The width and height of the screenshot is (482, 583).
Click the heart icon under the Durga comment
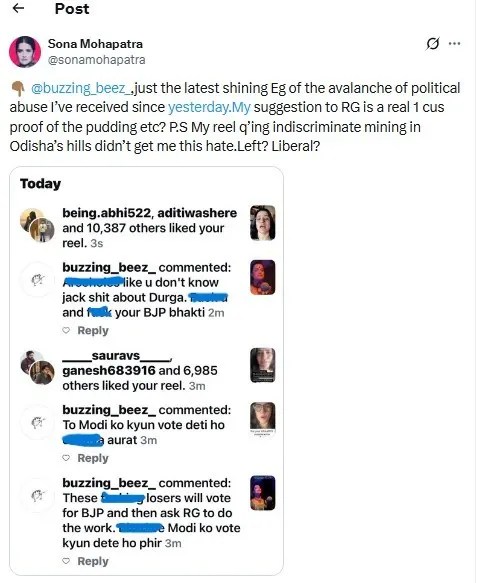[66, 330]
